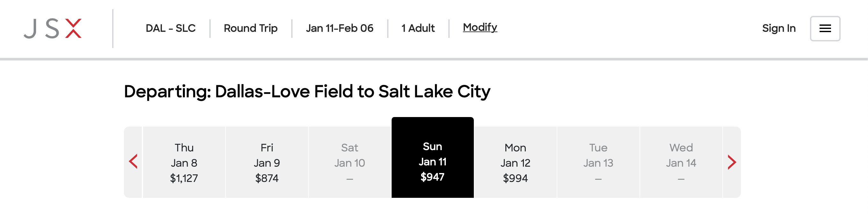Click the JSX logo

53,29
